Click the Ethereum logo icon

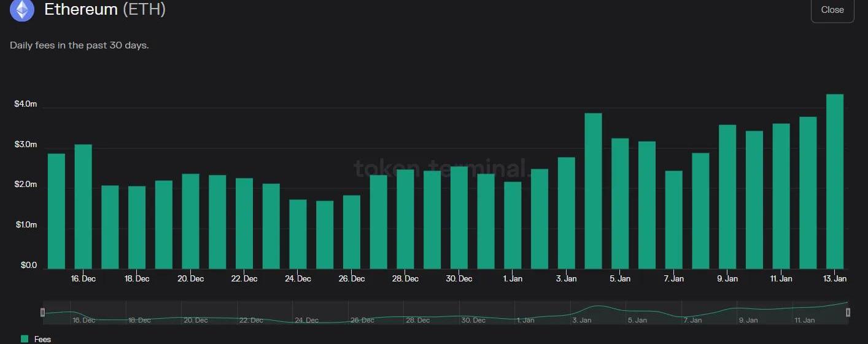click(x=22, y=10)
